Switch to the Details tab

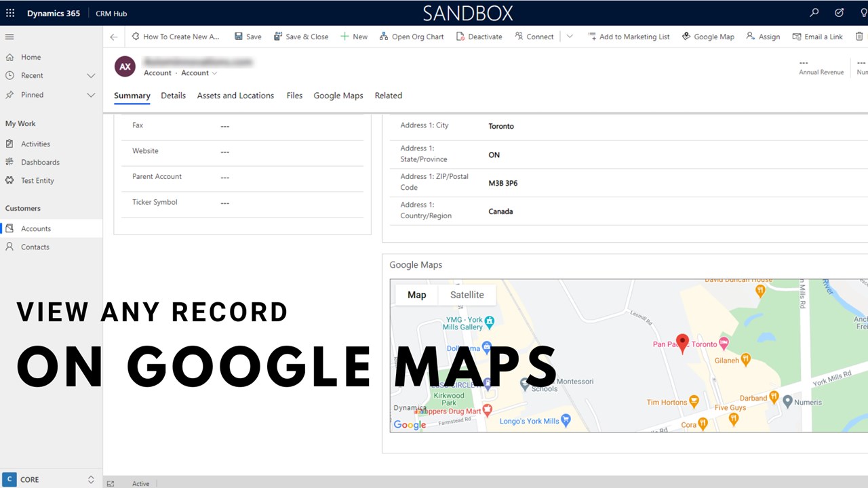pyautogui.click(x=173, y=96)
